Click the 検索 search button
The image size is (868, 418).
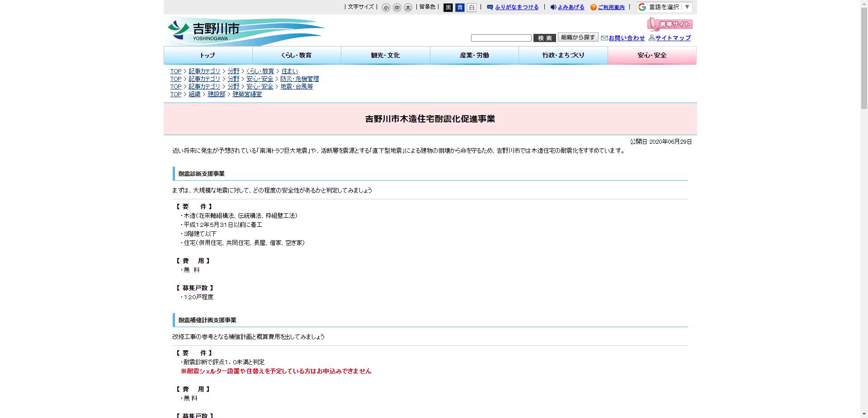[x=544, y=38]
